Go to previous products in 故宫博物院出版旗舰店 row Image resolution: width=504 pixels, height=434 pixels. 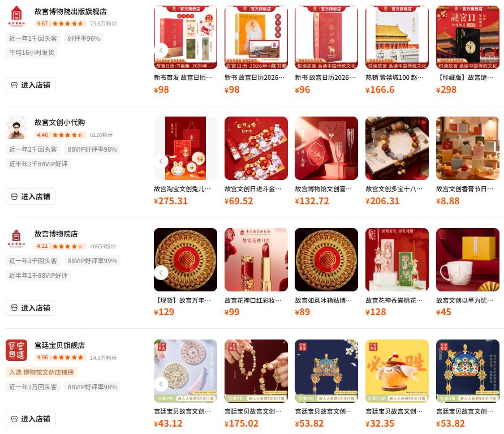click(x=161, y=50)
